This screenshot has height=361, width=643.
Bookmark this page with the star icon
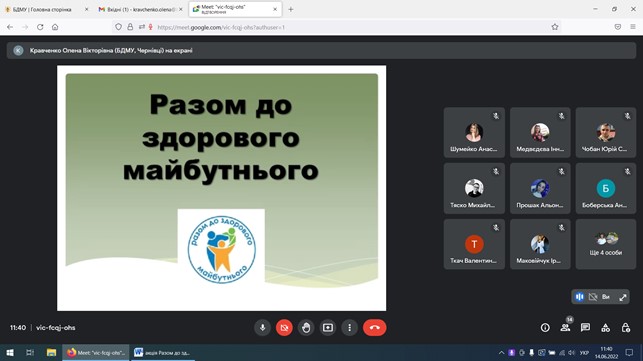[555, 27]
